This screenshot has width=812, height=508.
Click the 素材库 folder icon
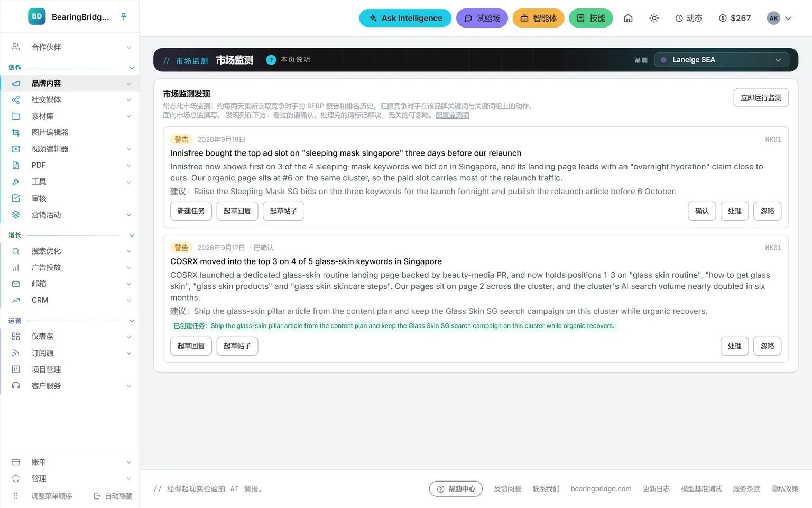pyautogui.click(x=16, y=116)
